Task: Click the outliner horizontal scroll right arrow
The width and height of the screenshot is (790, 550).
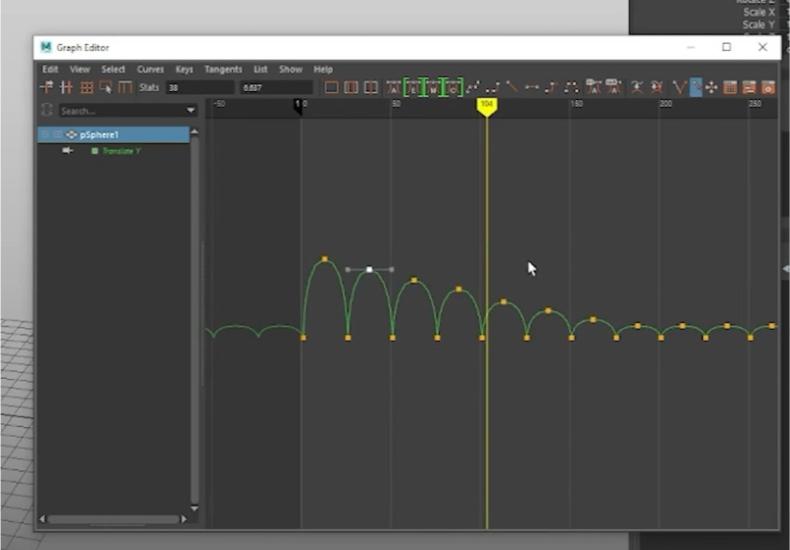Action: click(x=184, y=519)
